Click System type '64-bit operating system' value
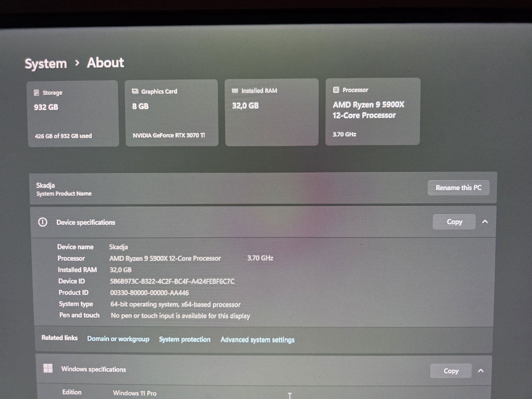Viewport: 532px width, 399px height. coord(175,304)
